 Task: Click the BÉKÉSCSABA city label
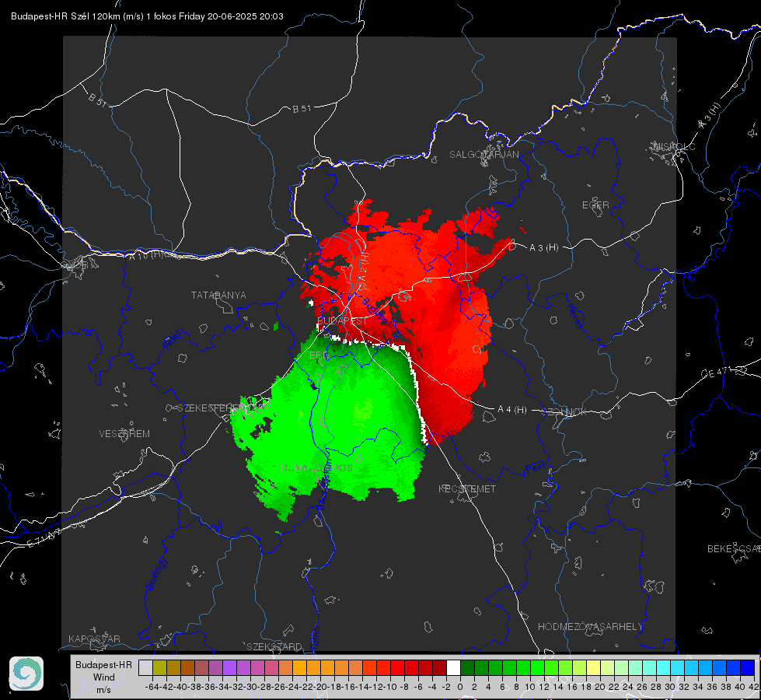click(733, 548)
